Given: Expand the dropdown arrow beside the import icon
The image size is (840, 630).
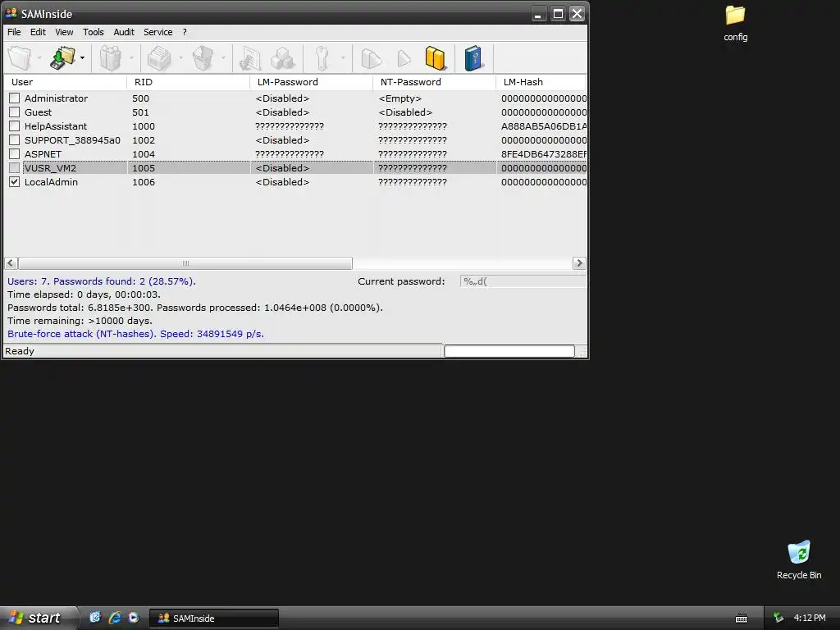Looking at the screenshot, I should (39, 58).
